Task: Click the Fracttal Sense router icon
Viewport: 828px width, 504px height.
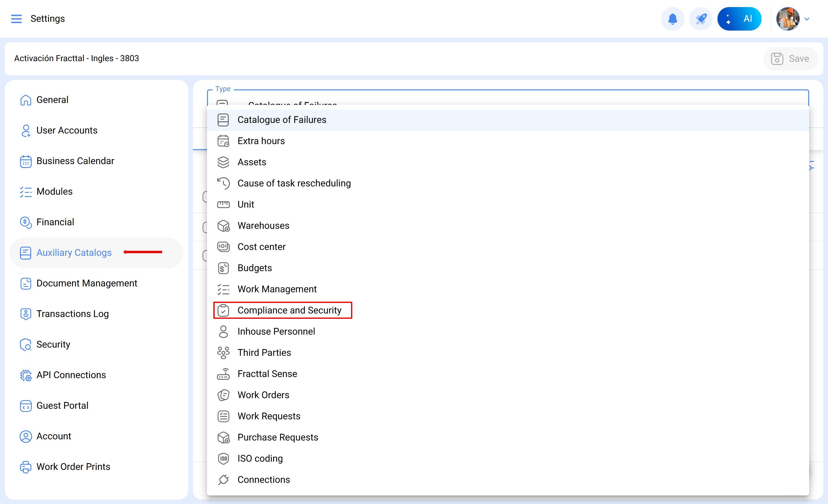Action: click(223, 374)
